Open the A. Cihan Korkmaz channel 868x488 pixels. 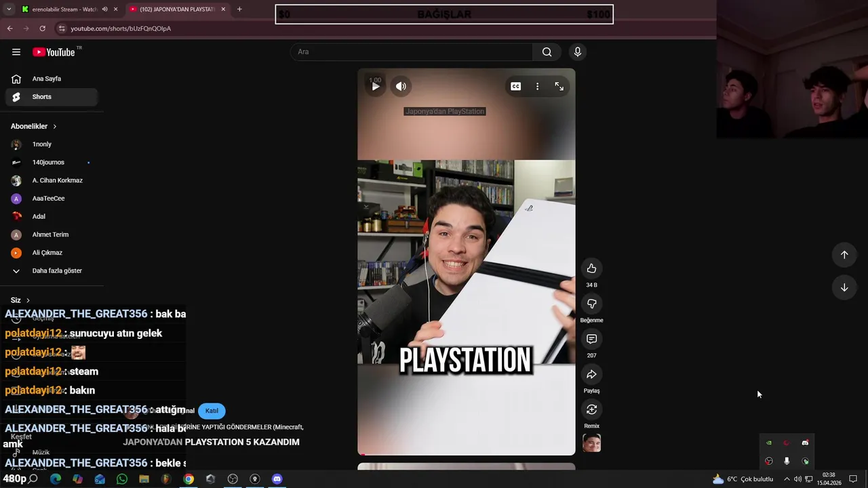(x=51, y=180)
